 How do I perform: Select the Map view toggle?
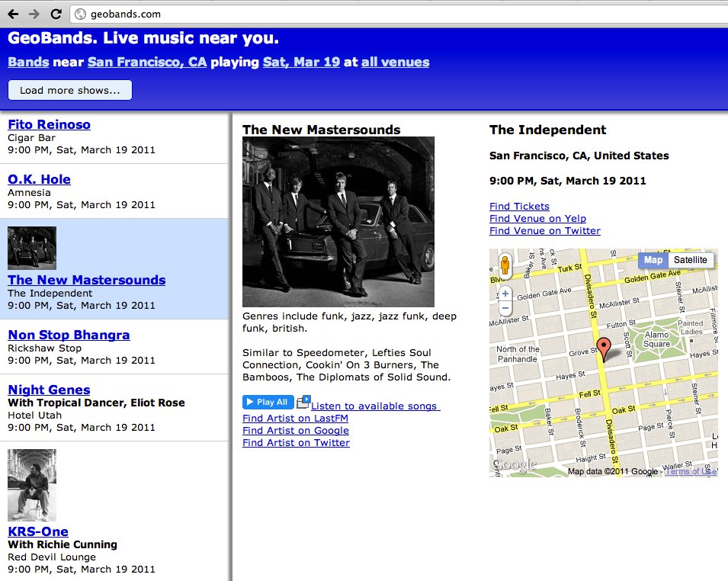coord(653,260)
